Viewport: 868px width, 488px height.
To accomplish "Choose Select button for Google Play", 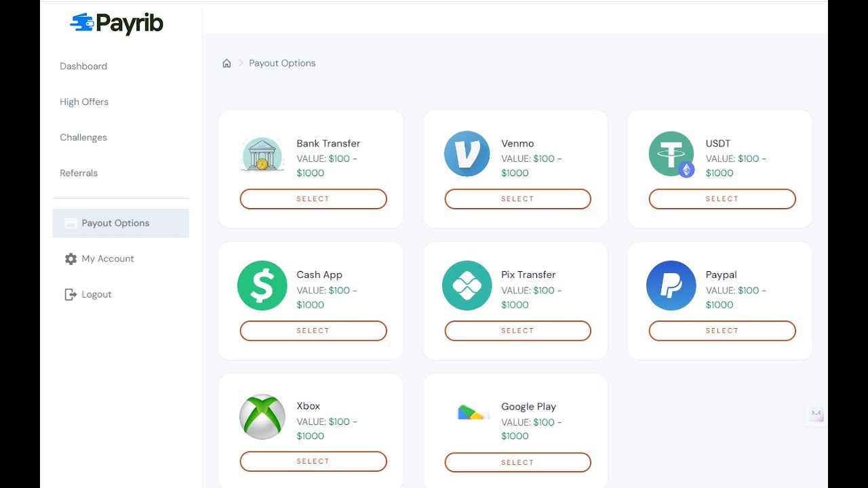I will 517,462.
